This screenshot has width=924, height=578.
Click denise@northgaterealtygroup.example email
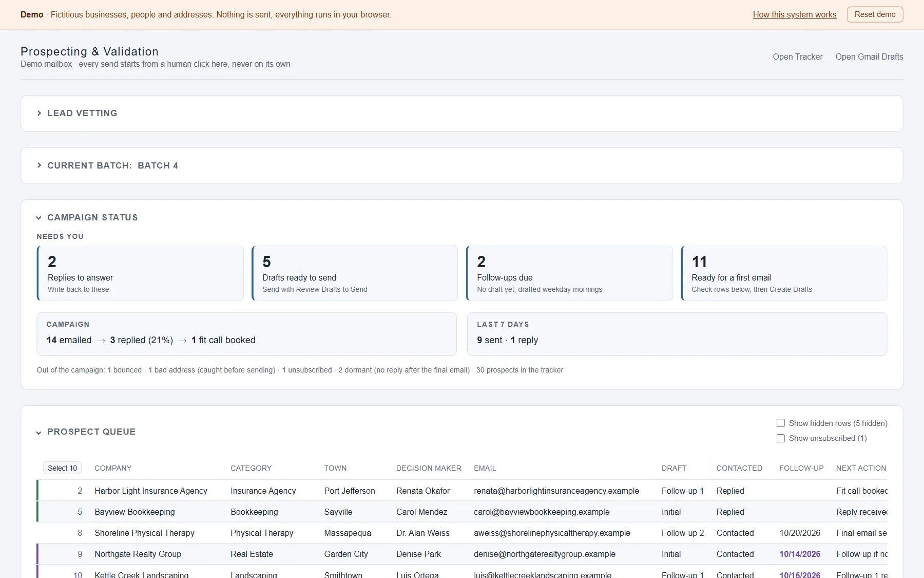[545, 554]
